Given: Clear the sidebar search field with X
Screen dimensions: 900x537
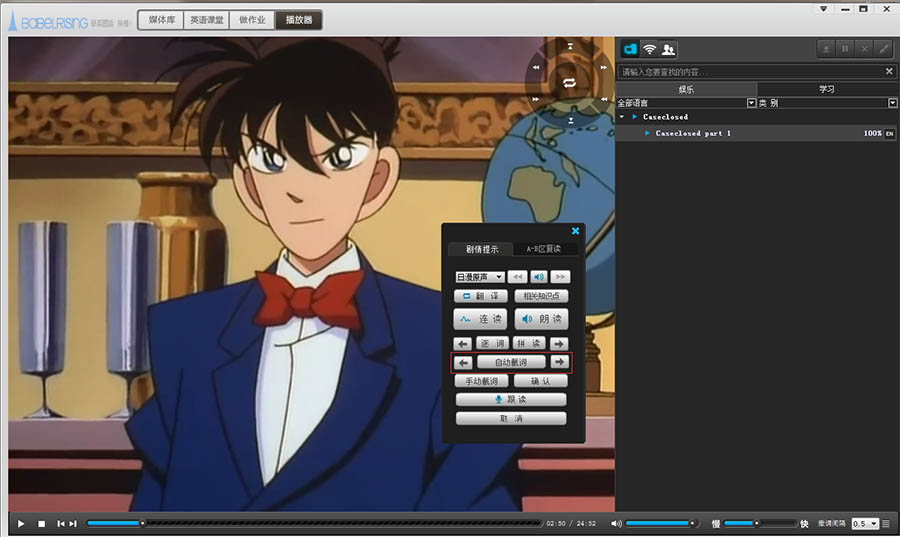Looking at the screenshot, I should click(889, 72).
